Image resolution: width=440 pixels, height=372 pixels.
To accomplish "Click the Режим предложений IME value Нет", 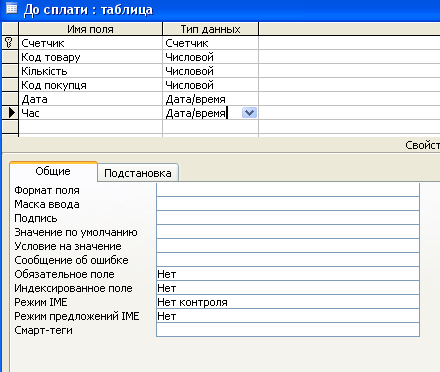I will (x=288, y=316).
